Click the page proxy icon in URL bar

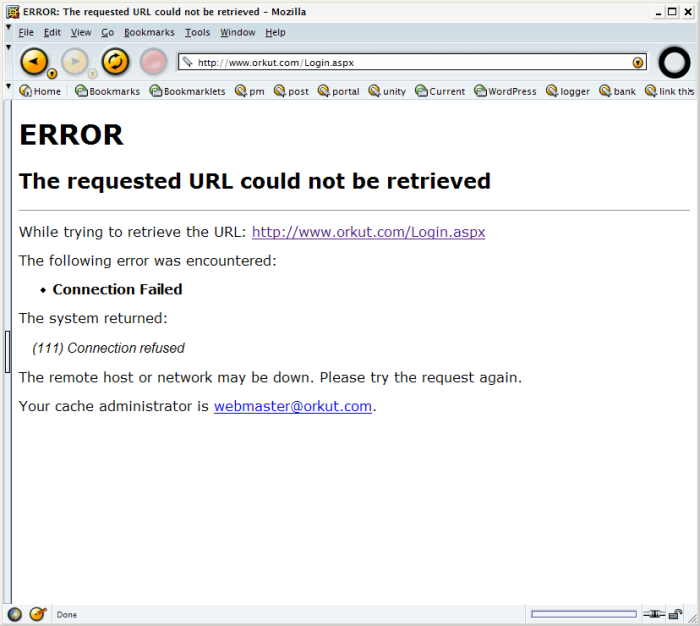[x=188, y=62]
